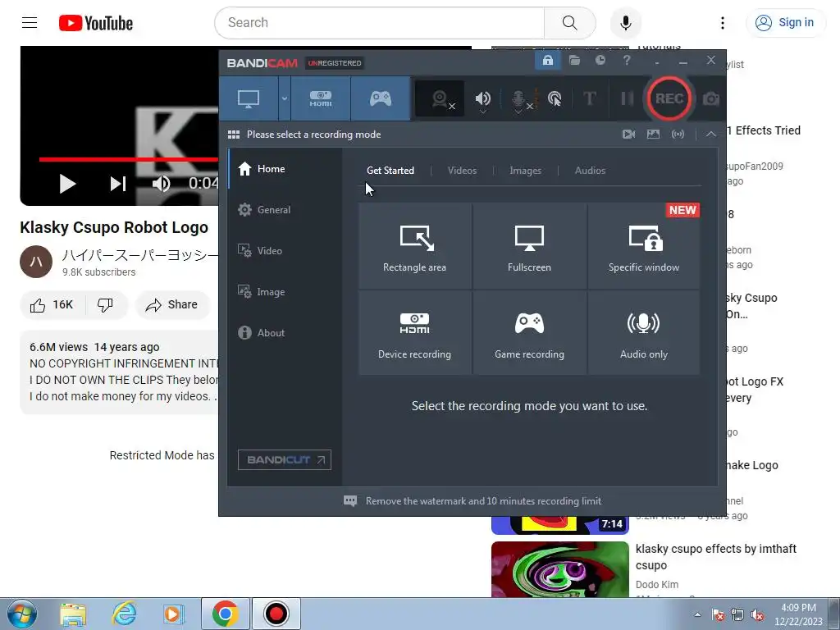
Task: Switch to Images tab
Action: click(525, 171)
